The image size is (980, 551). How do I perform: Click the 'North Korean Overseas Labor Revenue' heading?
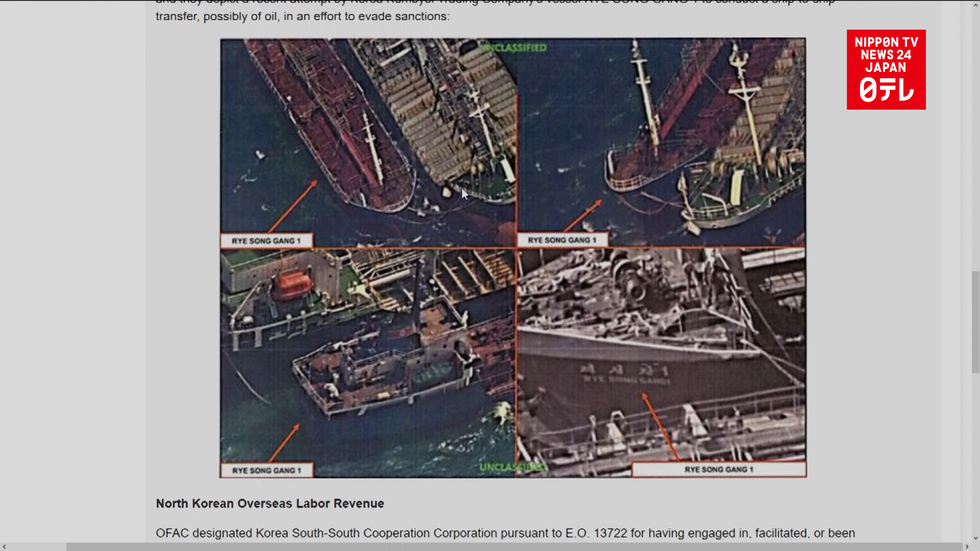pos(270,504)
